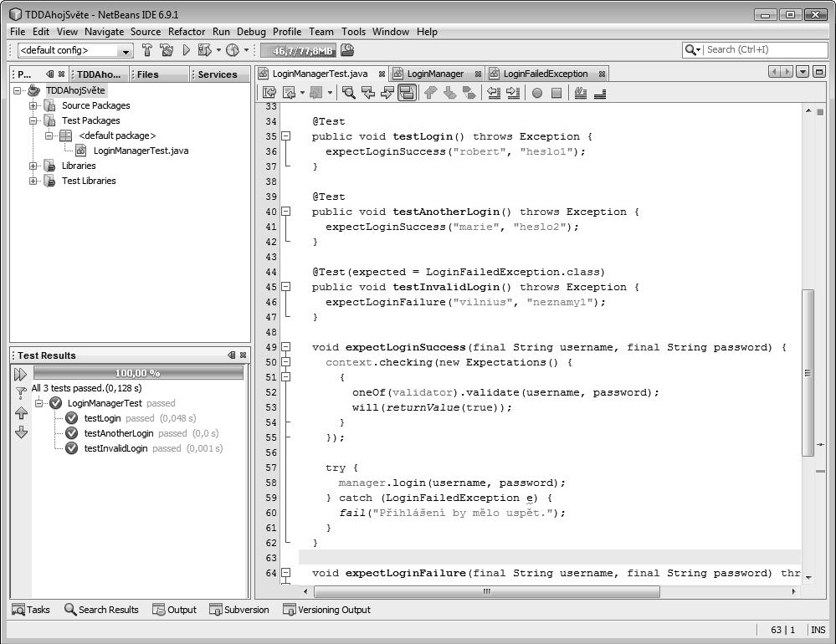Click the Find Next Occurrence icon
This screenshot has width=836, height=644.
point(387,93)
